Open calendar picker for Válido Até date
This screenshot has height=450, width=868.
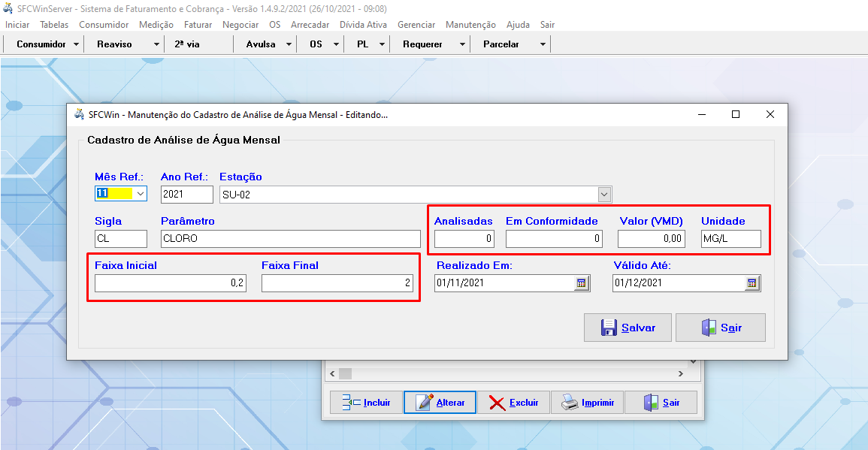pos(752,283)
